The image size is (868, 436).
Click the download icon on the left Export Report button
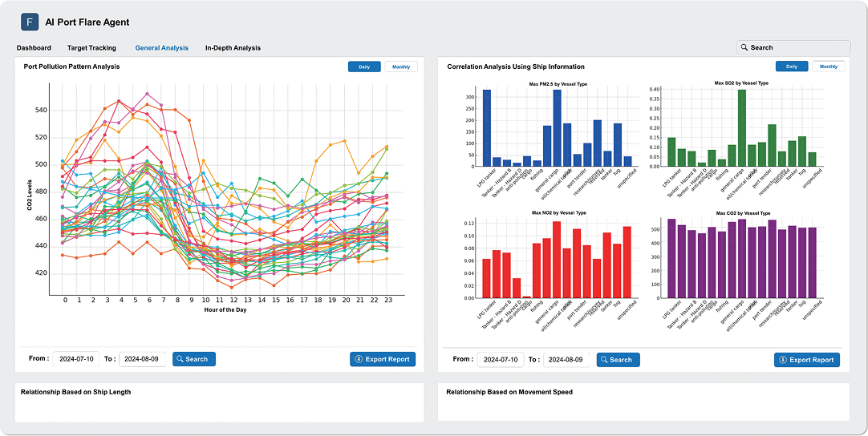pyautogui.click(x=358, y=359)
